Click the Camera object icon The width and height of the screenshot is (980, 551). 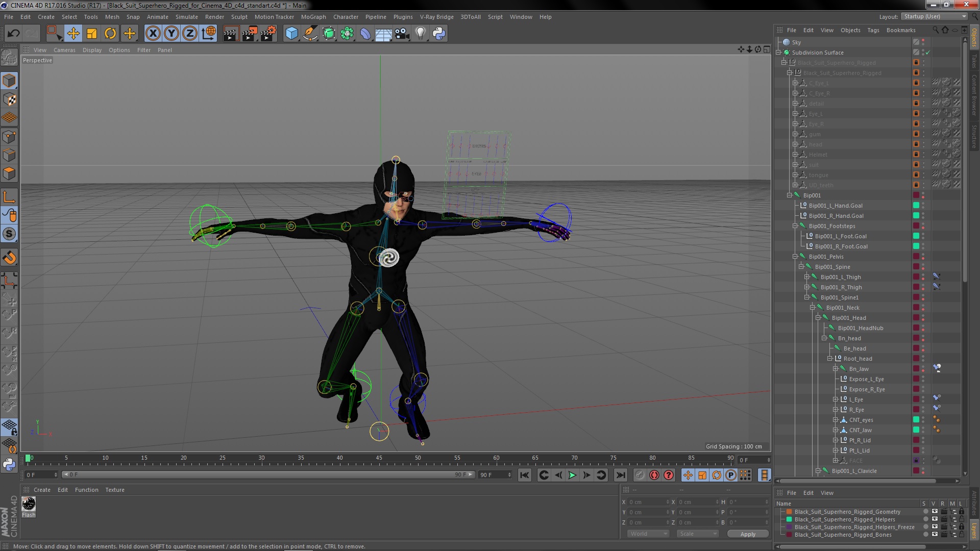tap(402, 34)
